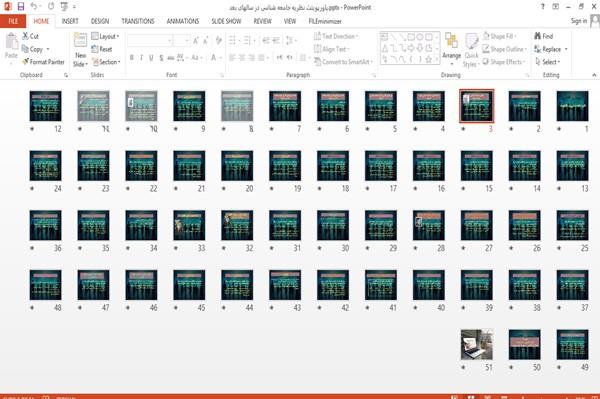Switch to the VIEW tab
600x399 pixels.
290,21
